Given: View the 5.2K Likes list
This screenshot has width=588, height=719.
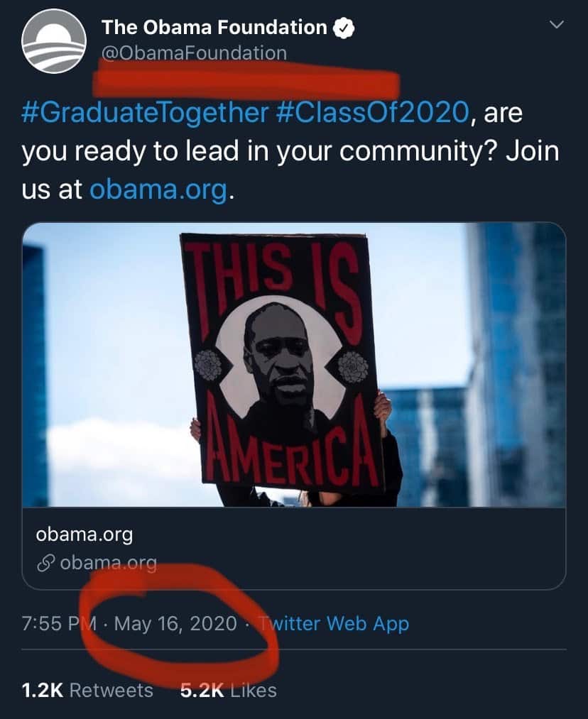Looking at the screenshot, I should point(229,690).
